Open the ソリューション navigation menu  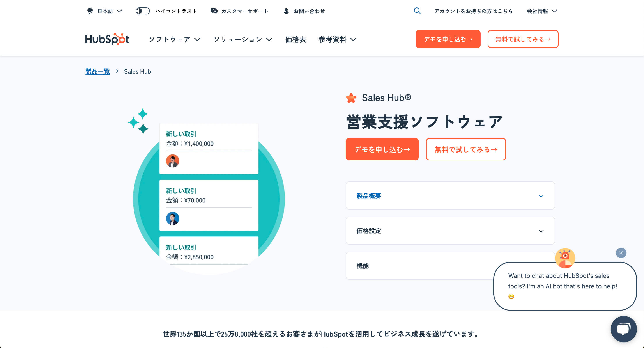coord(243,39)
